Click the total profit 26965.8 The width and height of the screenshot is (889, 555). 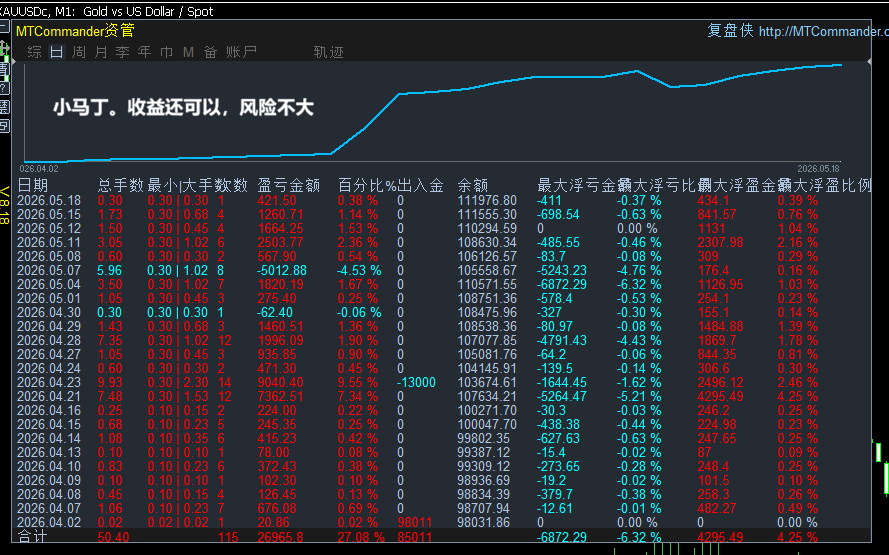tap(281, 537)
